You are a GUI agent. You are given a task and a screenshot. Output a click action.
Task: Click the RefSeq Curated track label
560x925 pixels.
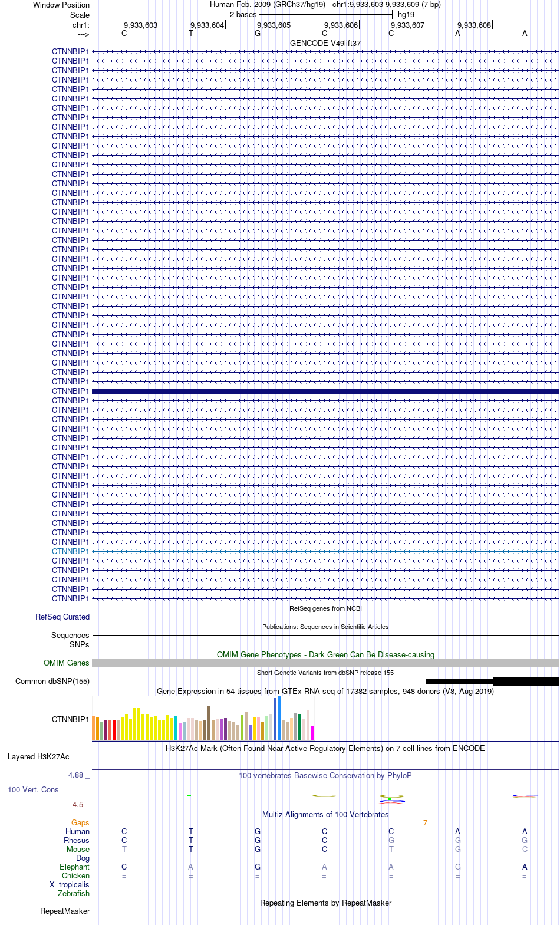[62, 617]
